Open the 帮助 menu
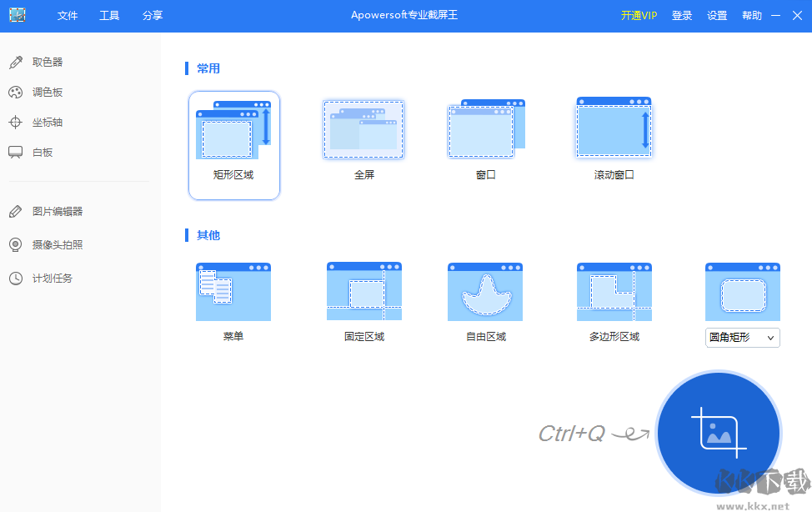 click(751, 16)
